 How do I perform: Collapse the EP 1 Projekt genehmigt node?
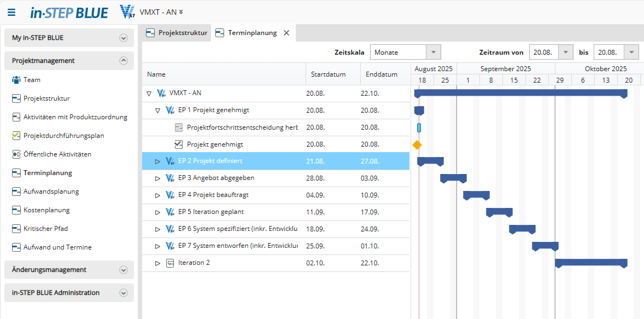157,111
